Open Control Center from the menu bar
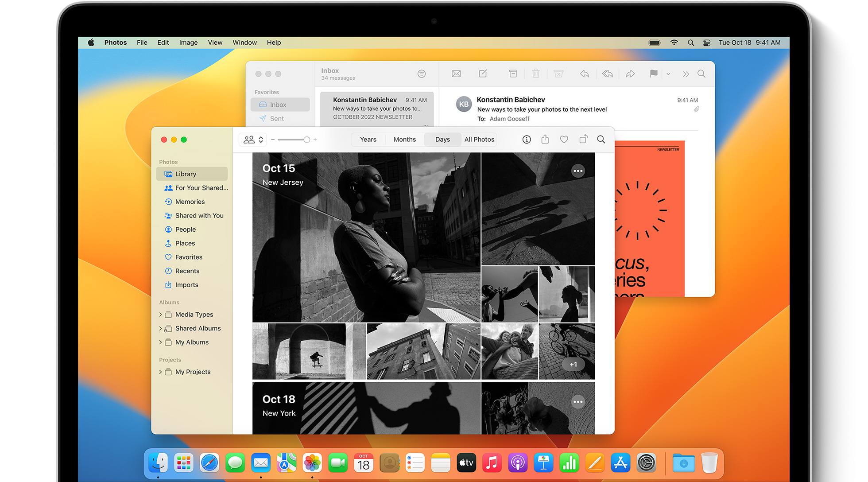 707,43
